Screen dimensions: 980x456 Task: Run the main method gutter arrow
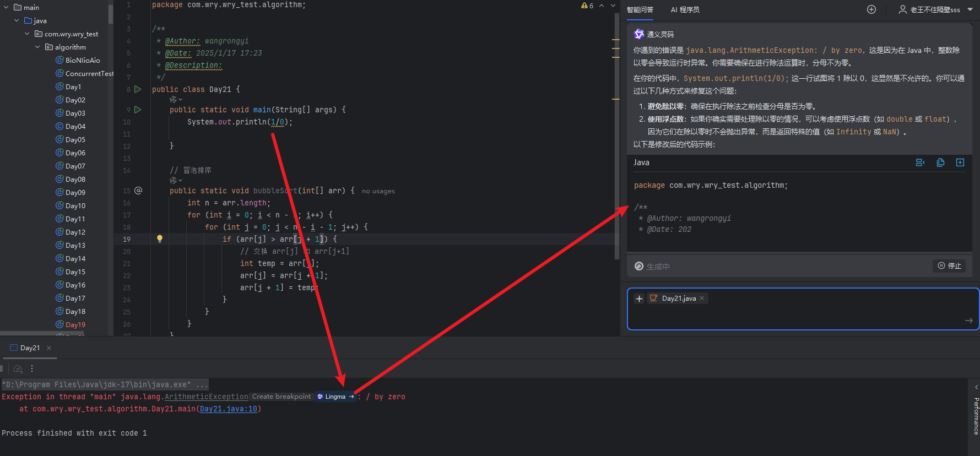[138, 110]
